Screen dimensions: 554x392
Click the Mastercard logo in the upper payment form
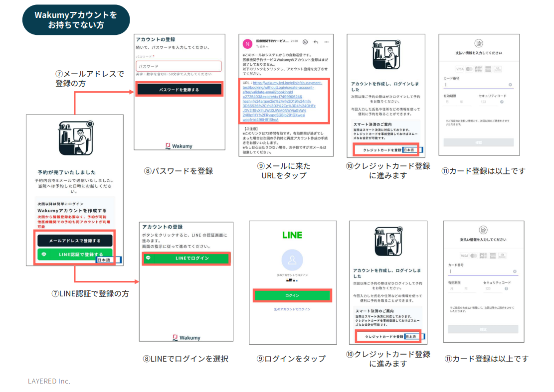[x=469, y=69]
